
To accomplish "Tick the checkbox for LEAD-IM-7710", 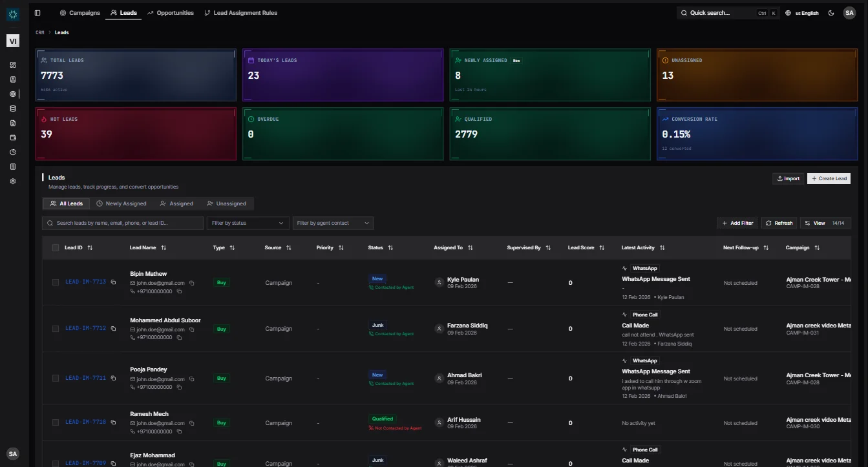I will click(x=56, y=423).
